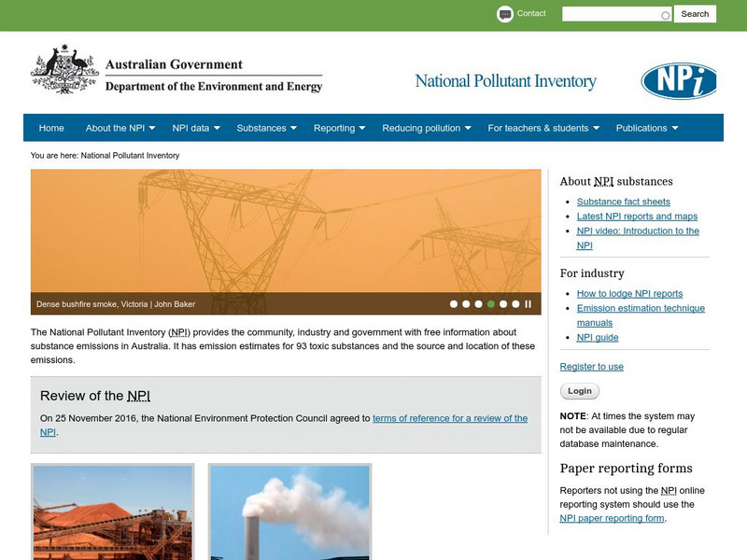Screen dimensions: 747x560
Task: Click the For industry heading
Action: pos(592,273)
